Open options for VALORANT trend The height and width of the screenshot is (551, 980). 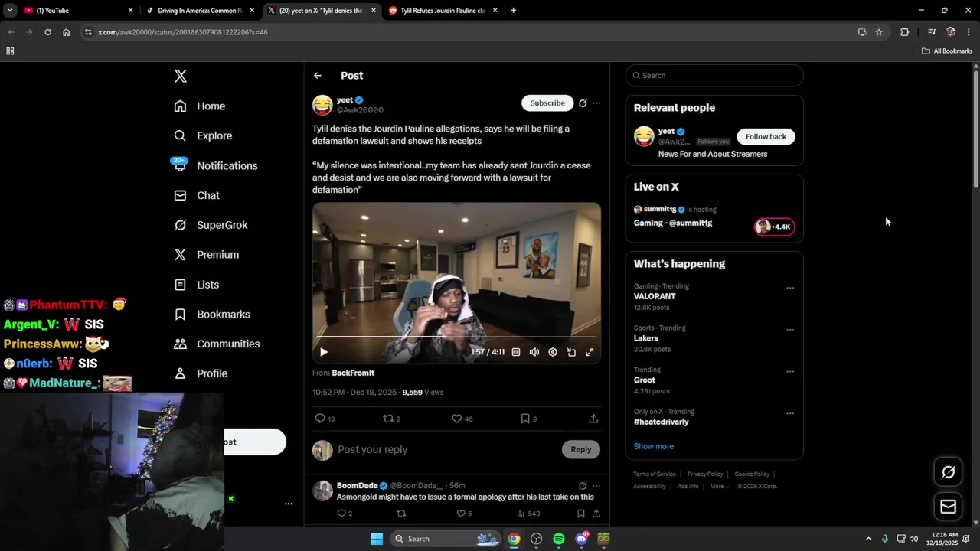790,289
